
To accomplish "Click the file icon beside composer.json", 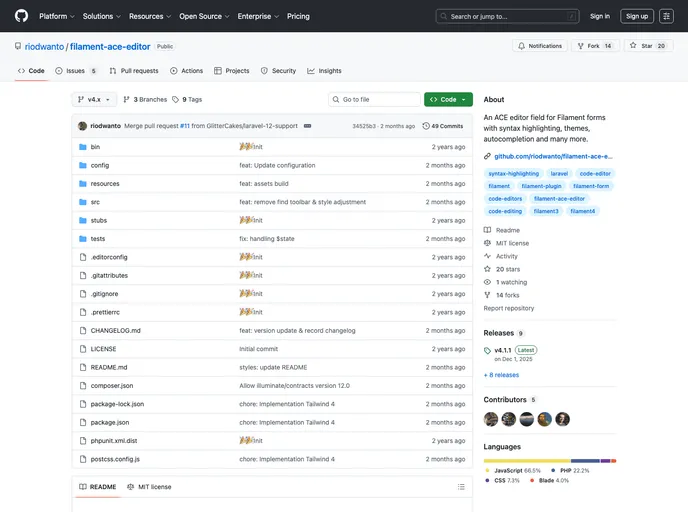I will point(83,386).
